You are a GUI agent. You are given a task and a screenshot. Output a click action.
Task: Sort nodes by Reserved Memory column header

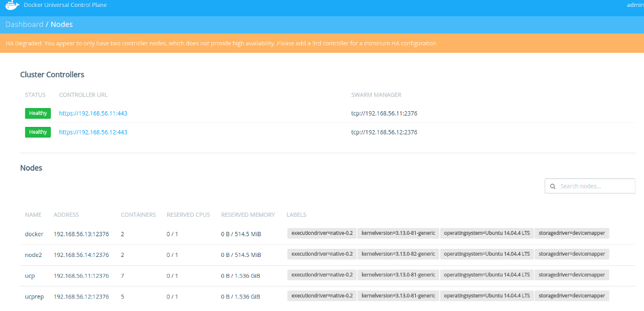tap(248, 215)
